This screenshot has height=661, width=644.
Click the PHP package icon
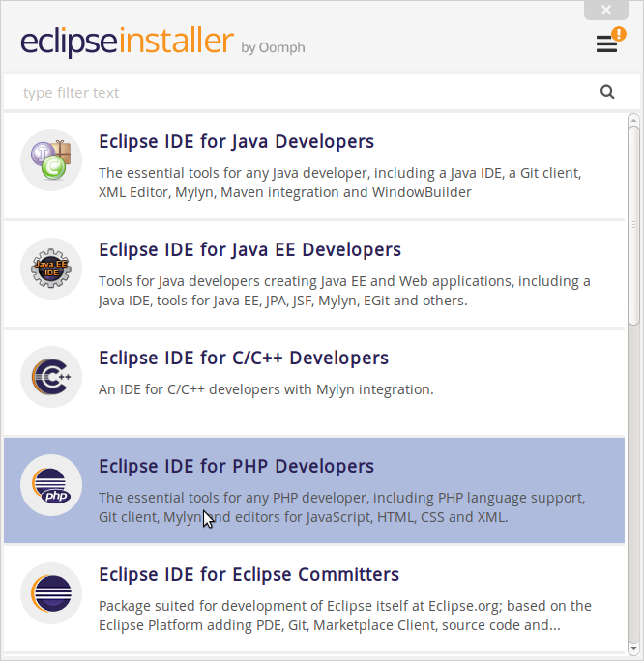[x=51, y=485]
